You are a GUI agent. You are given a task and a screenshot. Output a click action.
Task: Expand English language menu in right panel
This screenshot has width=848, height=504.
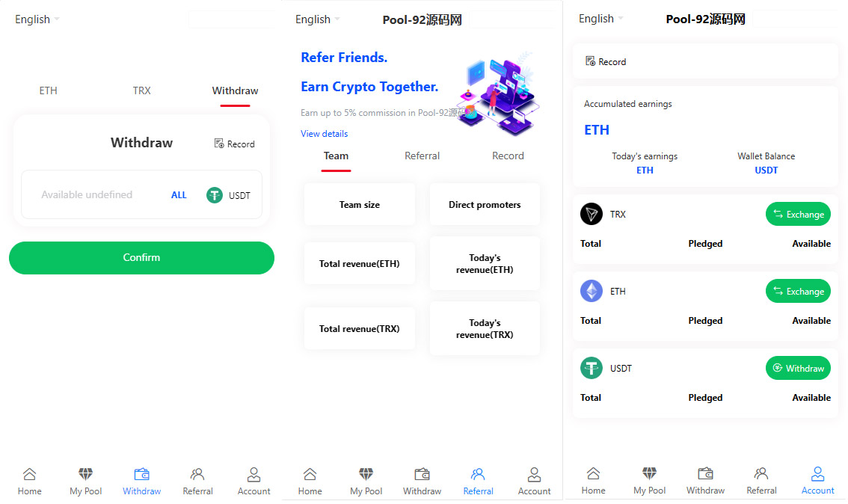[x=601, y=19]
